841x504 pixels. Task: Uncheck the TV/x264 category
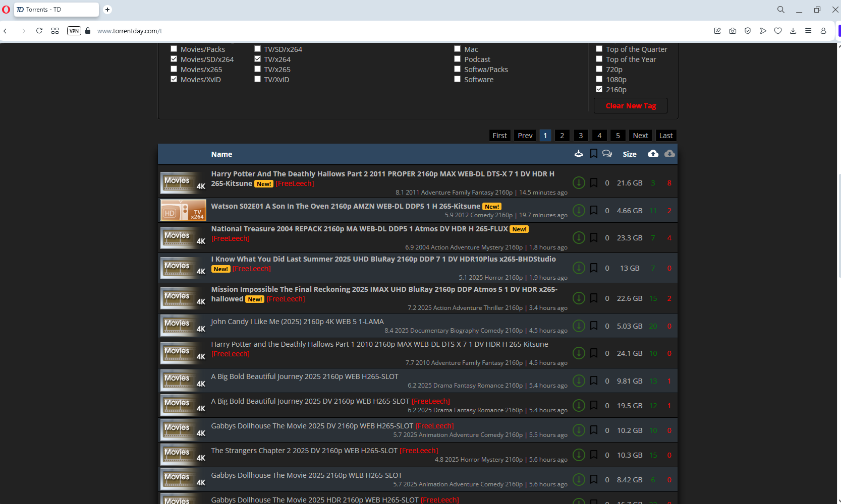258,59
